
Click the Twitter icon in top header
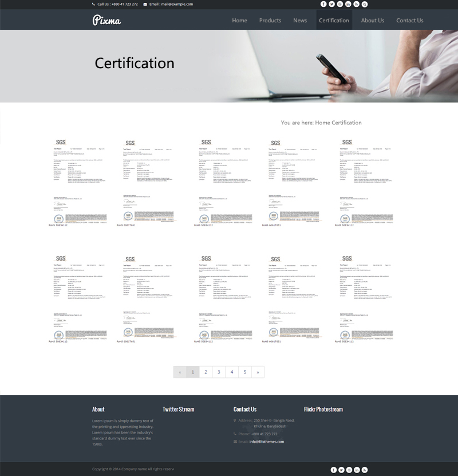click(x=331, y=4)
